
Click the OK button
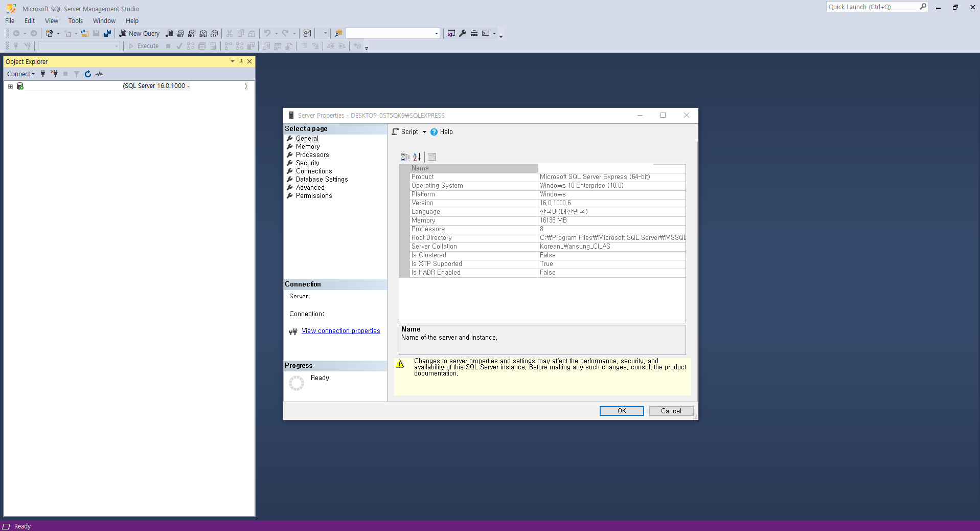(x=622, y=411)
